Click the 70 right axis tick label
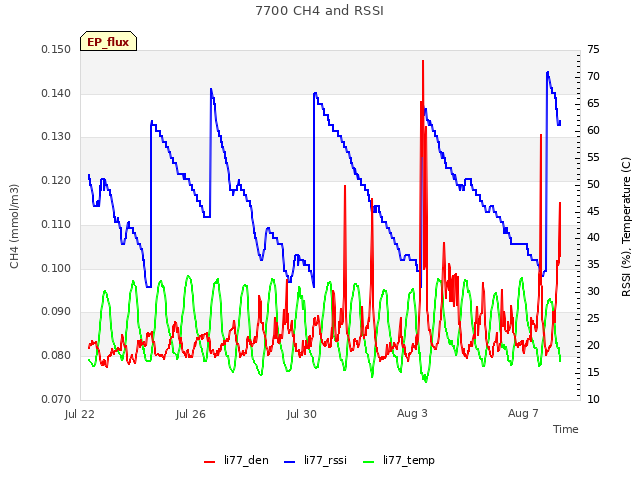The width and height of the screenshot is (640, 480). tap(593, 76)
